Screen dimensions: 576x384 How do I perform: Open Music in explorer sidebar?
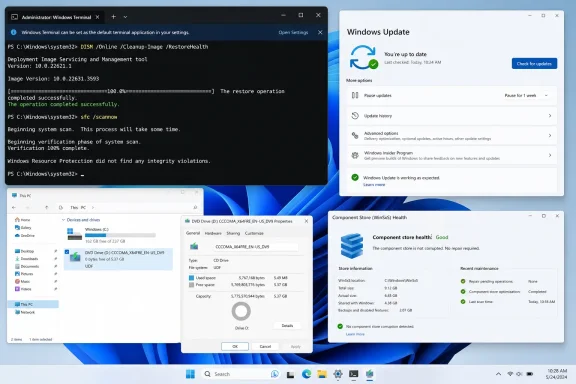coord(22,281)
